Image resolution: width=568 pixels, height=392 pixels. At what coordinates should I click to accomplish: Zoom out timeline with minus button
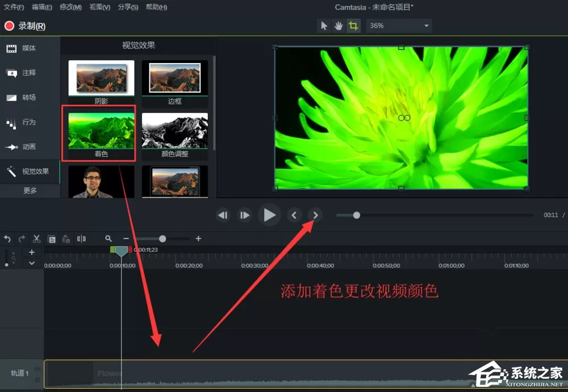(x=126, y=239)
